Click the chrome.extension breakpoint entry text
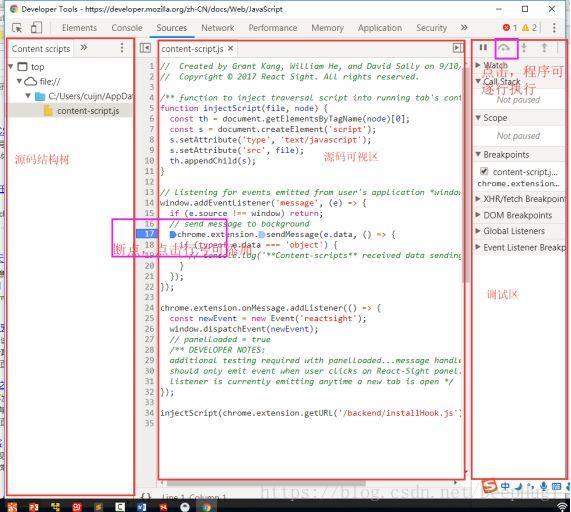571x512 pixels. [x=518, y=184]
